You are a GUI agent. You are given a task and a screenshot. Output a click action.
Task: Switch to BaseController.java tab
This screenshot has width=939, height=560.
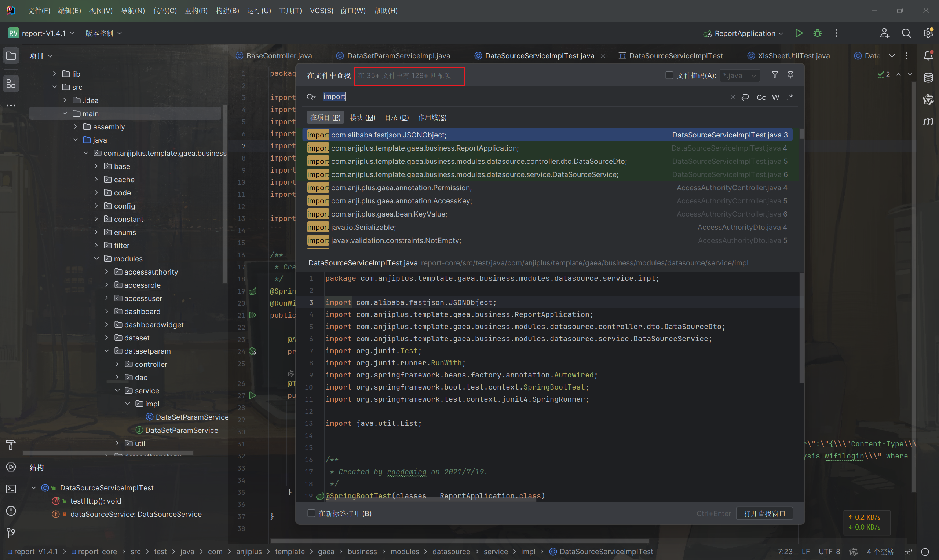point(274,56)
